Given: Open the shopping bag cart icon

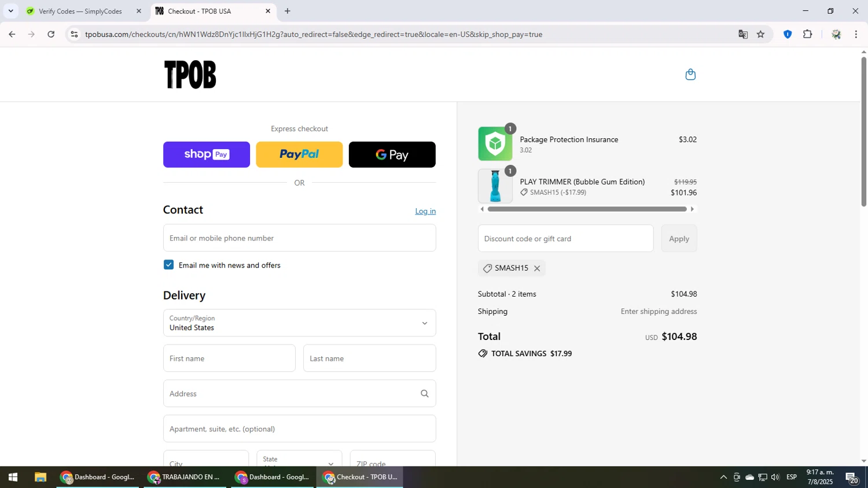Looking at the screenshot, I should (x=690, y=74).
